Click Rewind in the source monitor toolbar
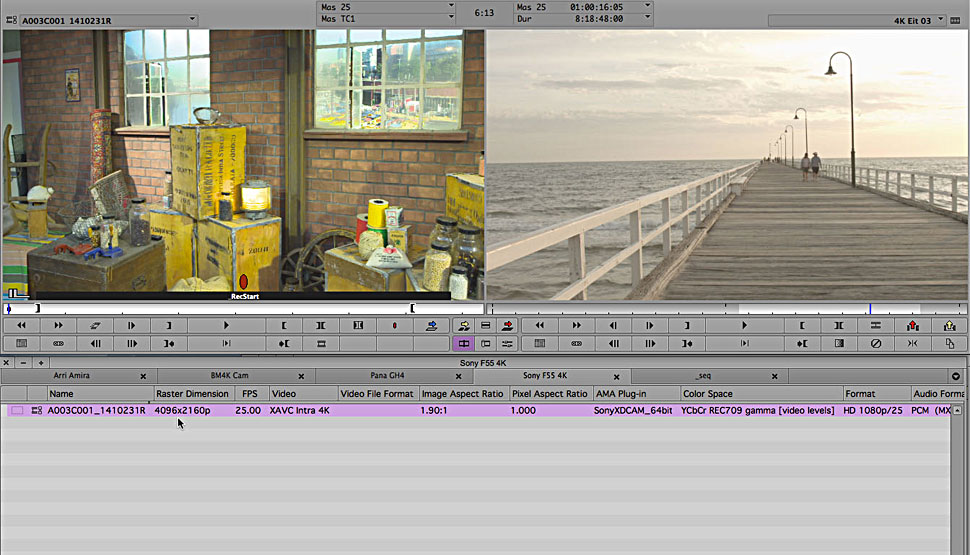Image resolution: width=970 pixels, height=555 pixels. 22,326
